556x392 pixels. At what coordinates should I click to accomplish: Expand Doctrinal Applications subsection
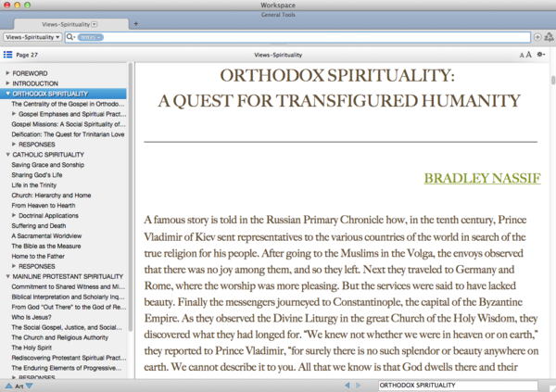[x=15, y=215]
